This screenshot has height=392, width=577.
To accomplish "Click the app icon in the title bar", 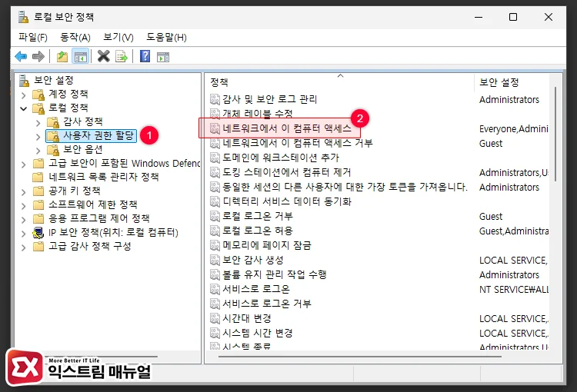I will pos(24,17).
